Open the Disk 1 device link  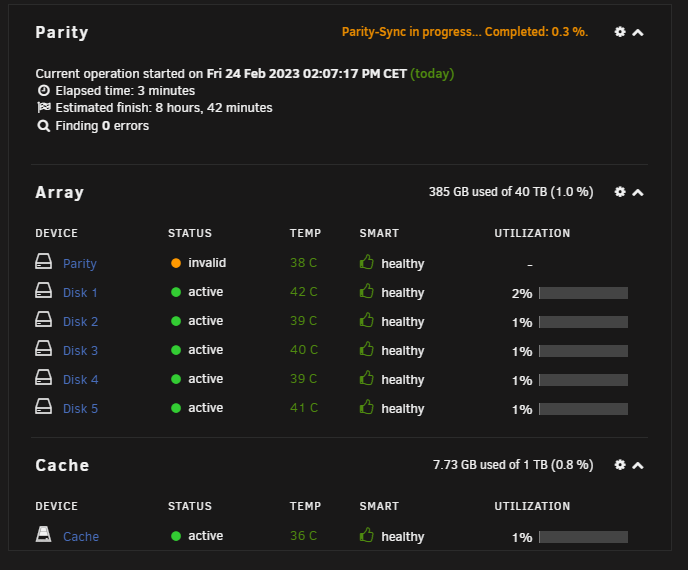(x=80, y=293)
